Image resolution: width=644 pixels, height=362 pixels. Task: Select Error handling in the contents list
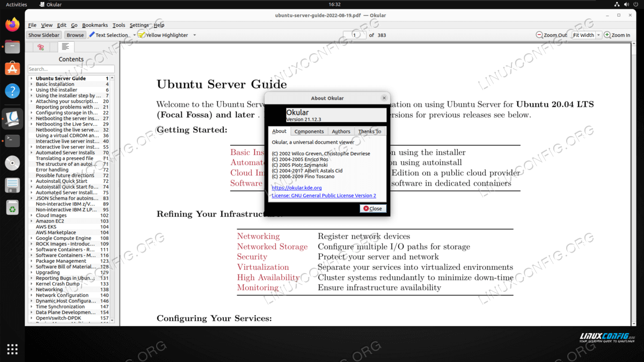click(x=52, y=170)
